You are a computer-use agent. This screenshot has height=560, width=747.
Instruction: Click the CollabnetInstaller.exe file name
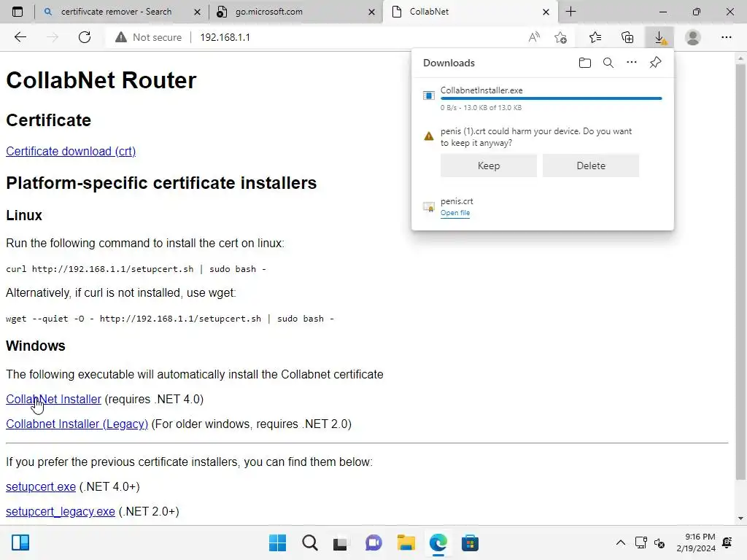(x=481, y=90)
